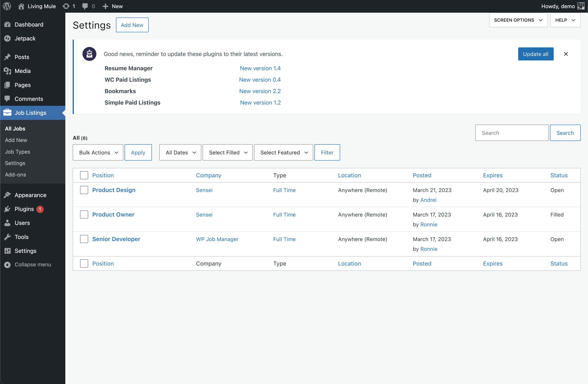The width and height of the screenshot is (588, 384).
Task: Click the WordPress logo icon
Action: tap(7, 6)
